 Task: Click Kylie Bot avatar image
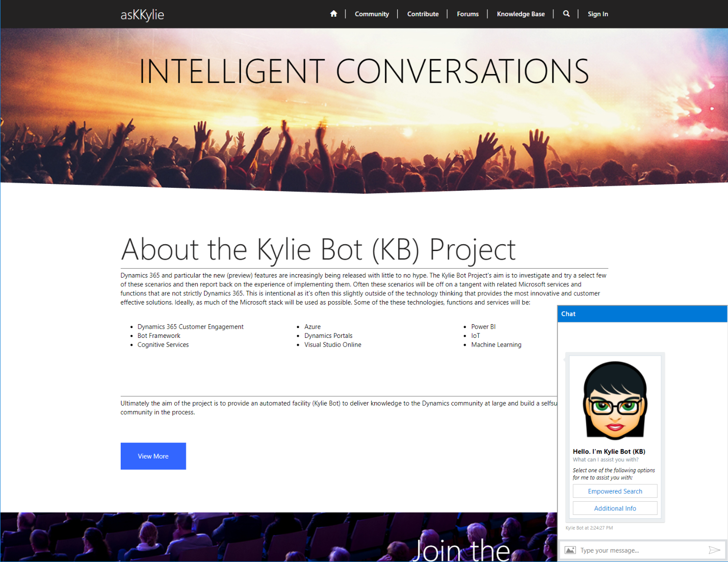click(615, 400)
